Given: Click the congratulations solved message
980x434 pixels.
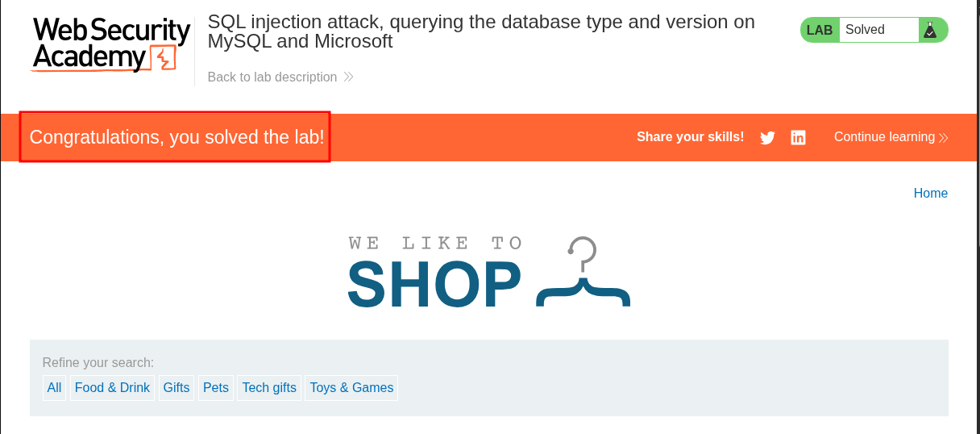Looking at the screenshot, I should coord(176,137).
